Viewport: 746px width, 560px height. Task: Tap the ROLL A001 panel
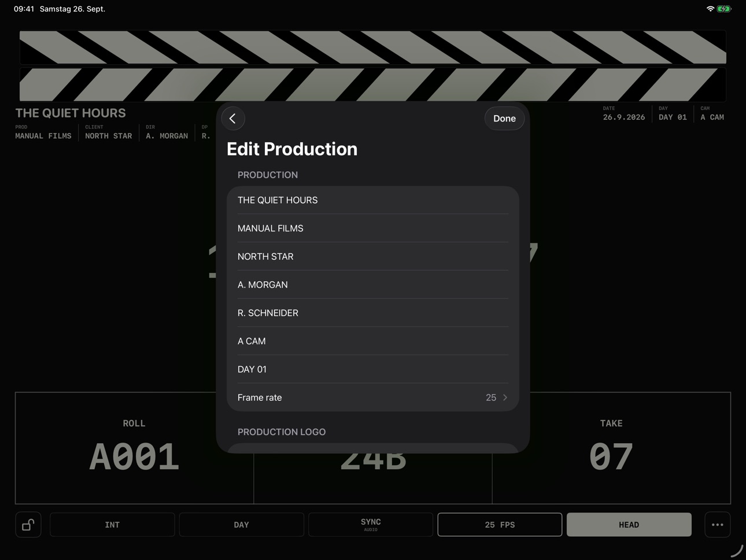[134, 448]
